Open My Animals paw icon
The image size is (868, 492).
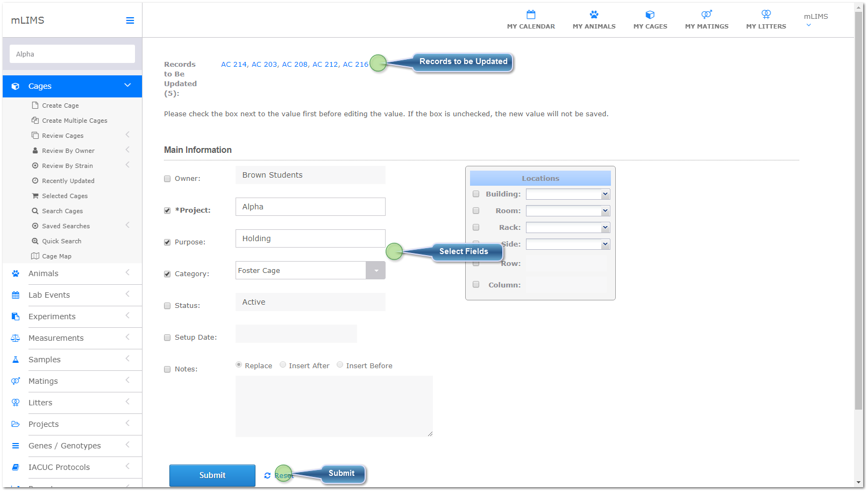pyautogui.click(x=594, y=15)
